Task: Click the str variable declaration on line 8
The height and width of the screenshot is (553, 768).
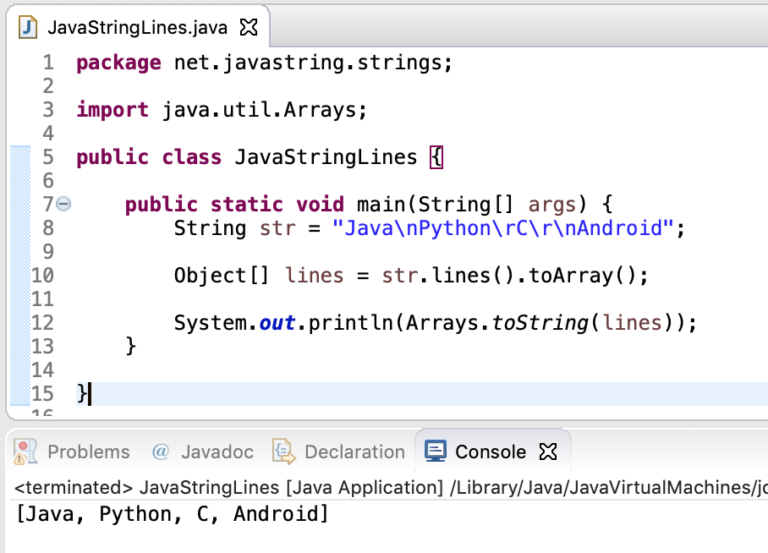Action: click(278, 228)
